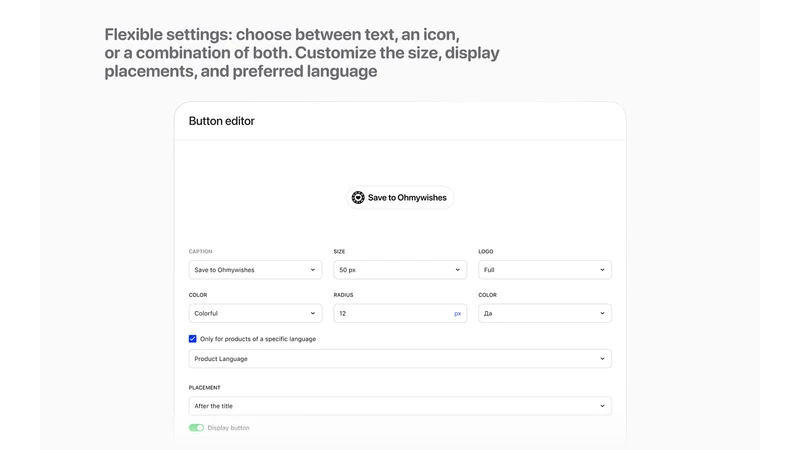Click the Save to Ohmywishes preview button
This screenshot has width=800, height=450.
[400, 197]
